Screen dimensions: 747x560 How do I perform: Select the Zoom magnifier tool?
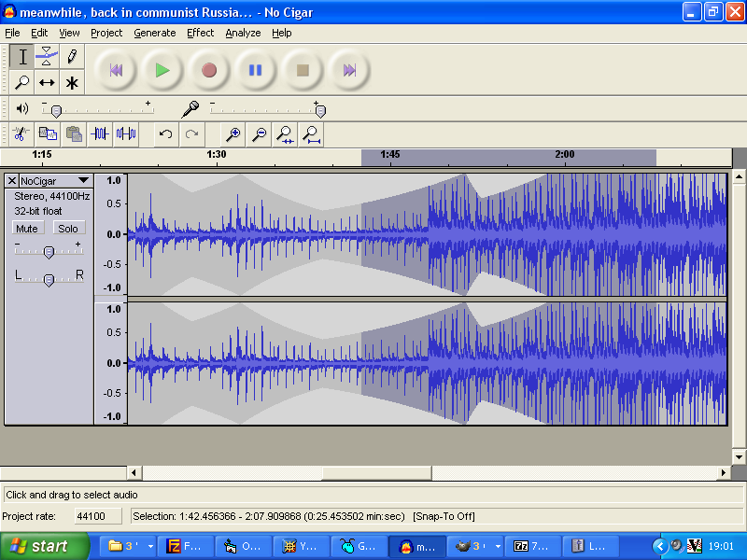click(22, 83)
